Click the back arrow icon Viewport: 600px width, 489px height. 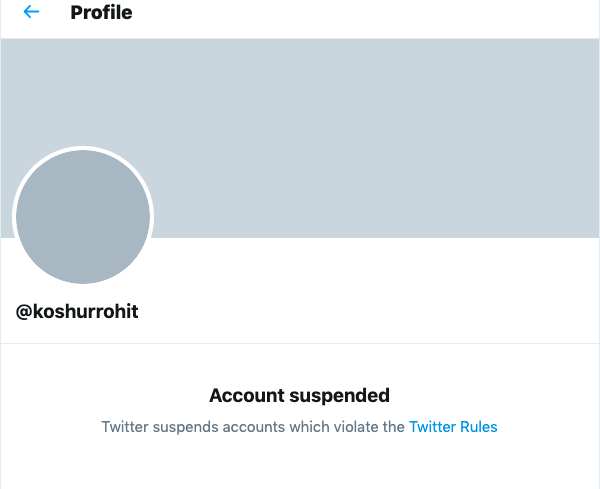(x=31, y=13)
